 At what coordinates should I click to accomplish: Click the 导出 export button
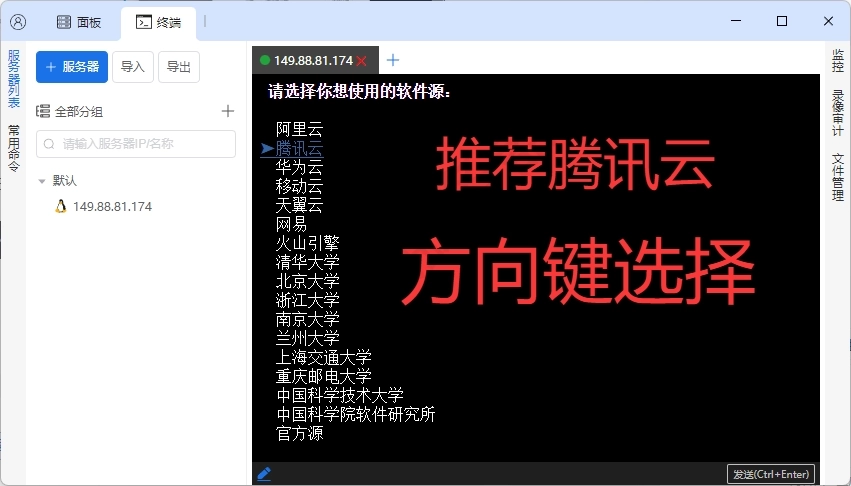179,67
